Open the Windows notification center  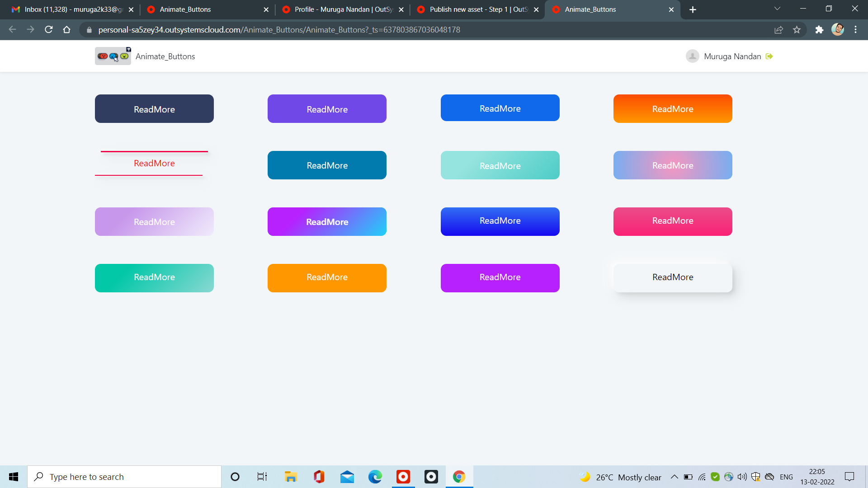849,477
